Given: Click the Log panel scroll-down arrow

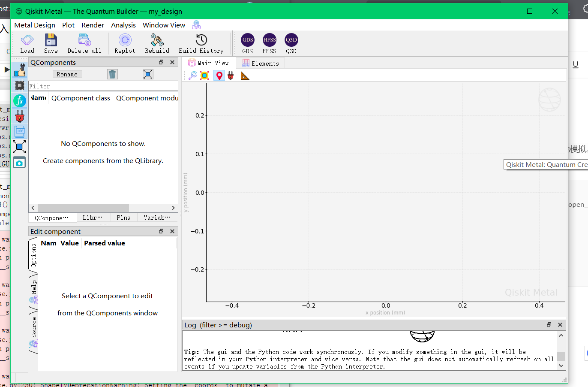Looking at the screenshot, I should pos(561,366).
